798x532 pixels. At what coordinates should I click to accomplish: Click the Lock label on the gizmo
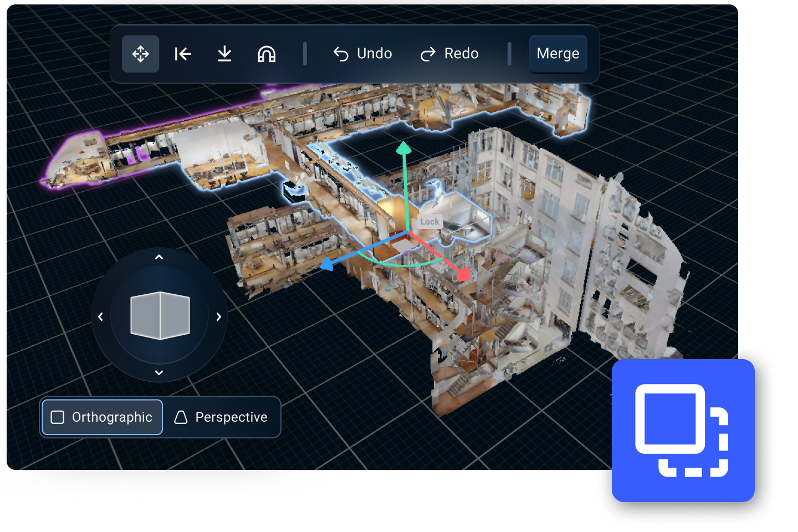coord(429,222)
